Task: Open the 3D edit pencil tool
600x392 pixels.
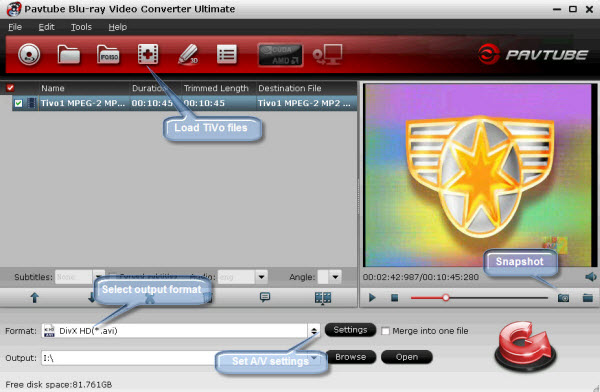Action: (x=188, y=54)
